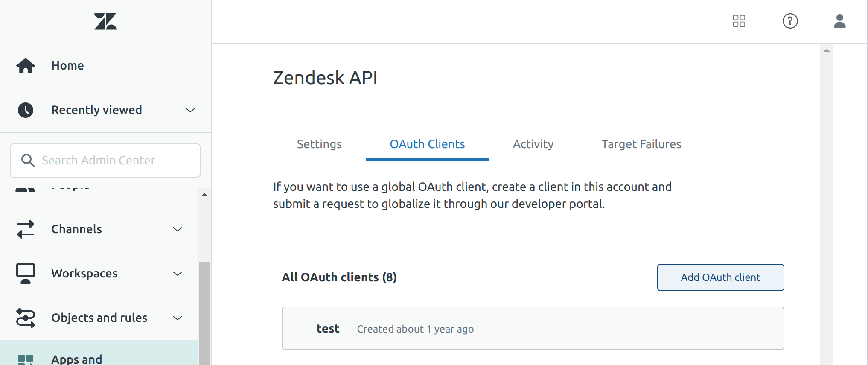Select the OAuth Clients tab
The height and width of the screenshot is (365, 868).
[427, 144]
